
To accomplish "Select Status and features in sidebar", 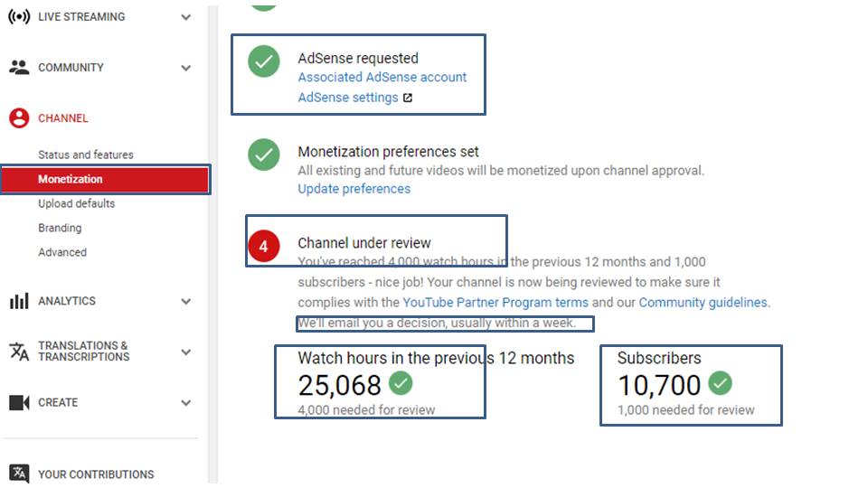I will click(86, 155).
